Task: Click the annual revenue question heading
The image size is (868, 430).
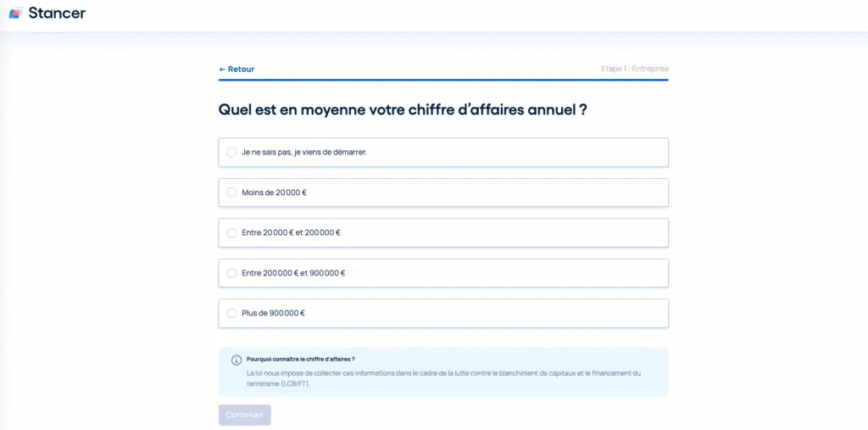Action: tap(403, 109)
